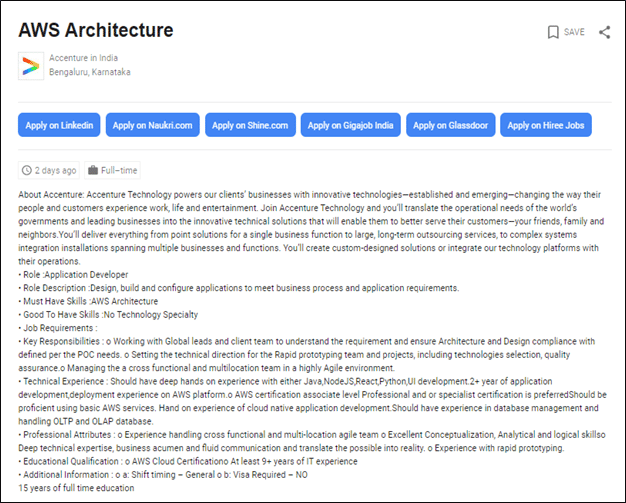The height and width of the screenshot is (503, 626).
Task: Apply on Glassdoor
Action: (x=451, y=125)
